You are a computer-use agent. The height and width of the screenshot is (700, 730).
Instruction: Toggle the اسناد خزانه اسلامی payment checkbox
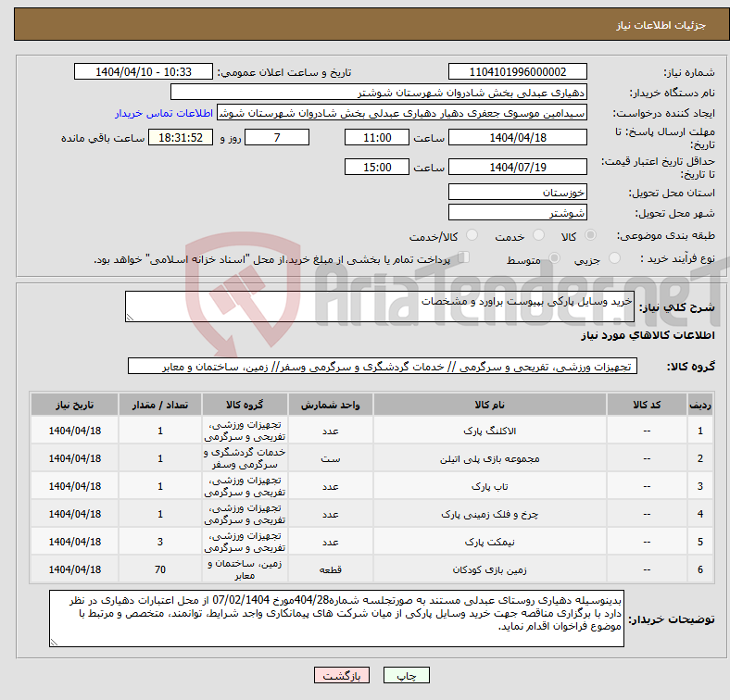(464, 257)
